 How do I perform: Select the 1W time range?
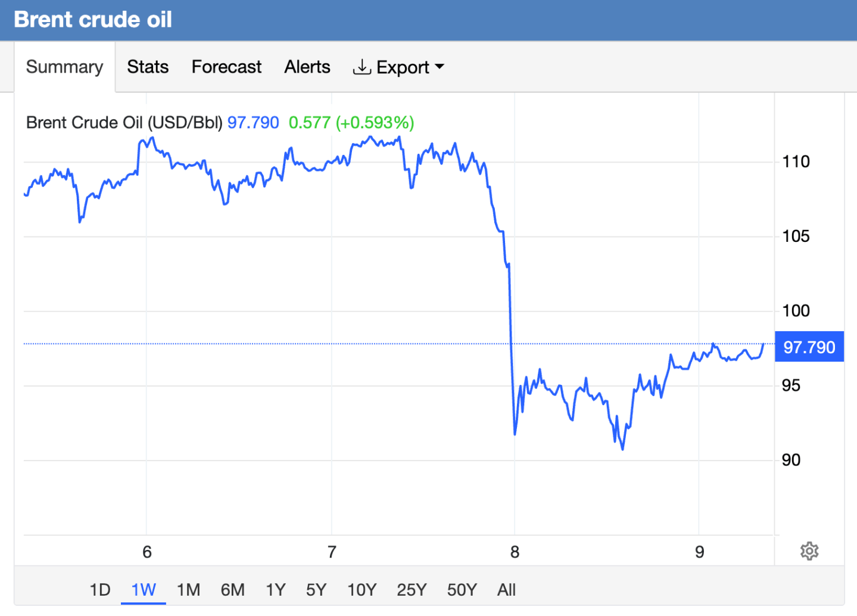(x=144, y=590)
